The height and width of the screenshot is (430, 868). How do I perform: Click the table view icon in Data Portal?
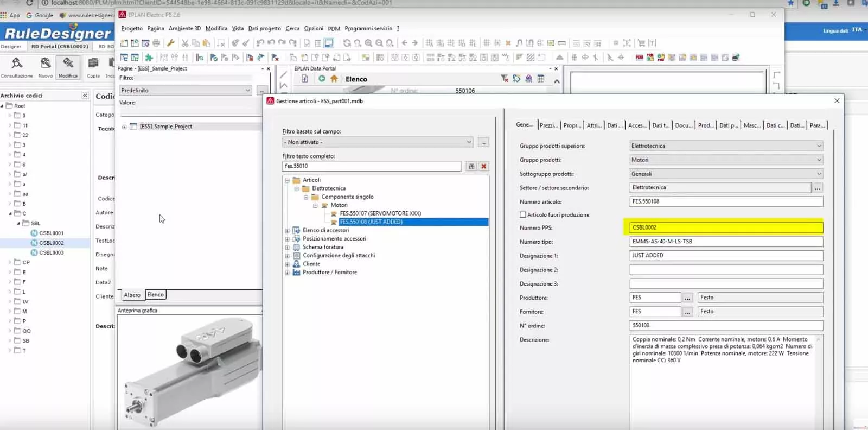(541, 79)
